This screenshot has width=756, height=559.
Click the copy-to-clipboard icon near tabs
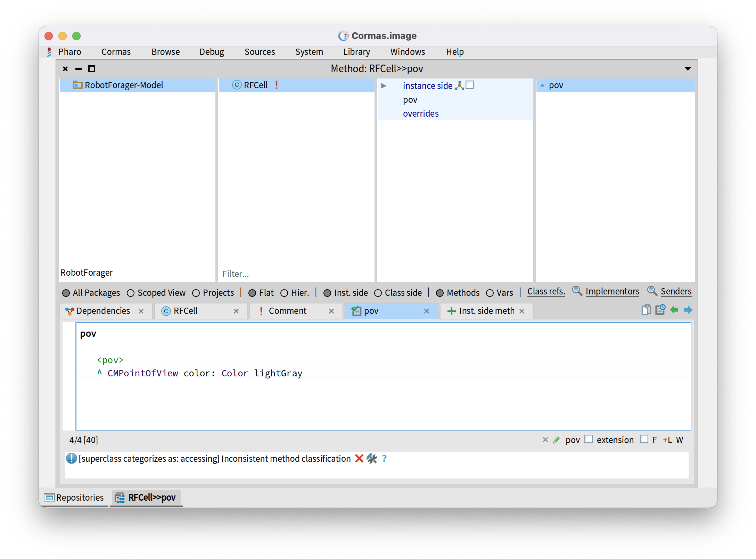click(x=646, y=310)
